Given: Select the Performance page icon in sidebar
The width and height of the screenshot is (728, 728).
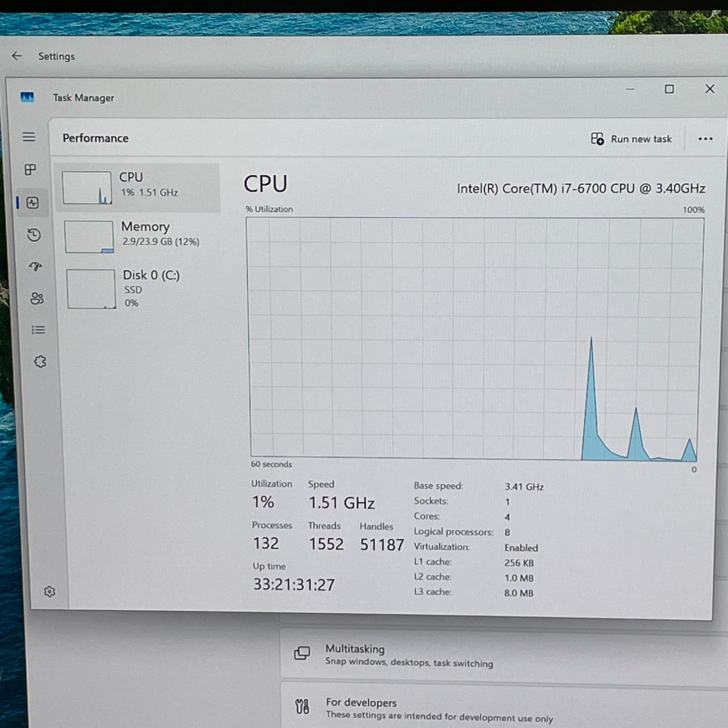Looking at the screenshot, I should tap(33, 203).
